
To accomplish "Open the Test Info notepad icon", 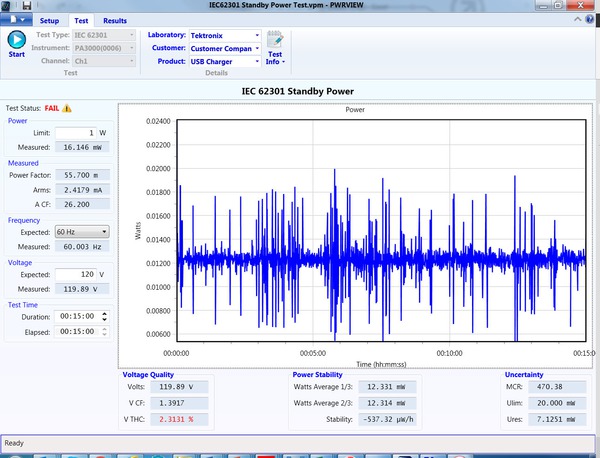I will [274, 39].
